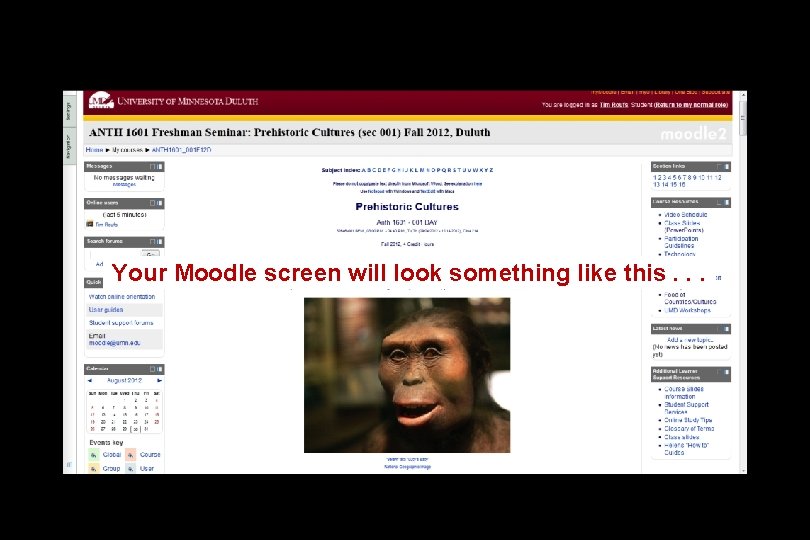This screenshot has width=810, height=540.
Task: Go to next month in calendar
Action: click(x=159, y=380)
